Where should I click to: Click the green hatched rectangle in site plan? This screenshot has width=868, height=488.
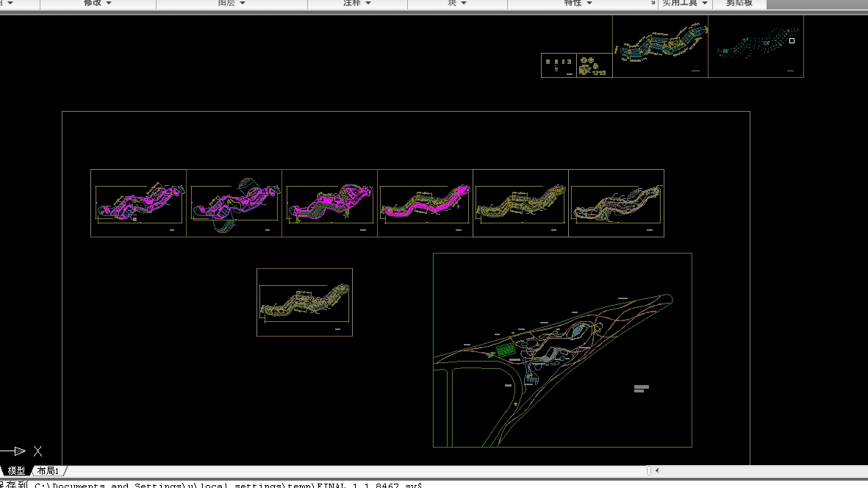(505, 351)
